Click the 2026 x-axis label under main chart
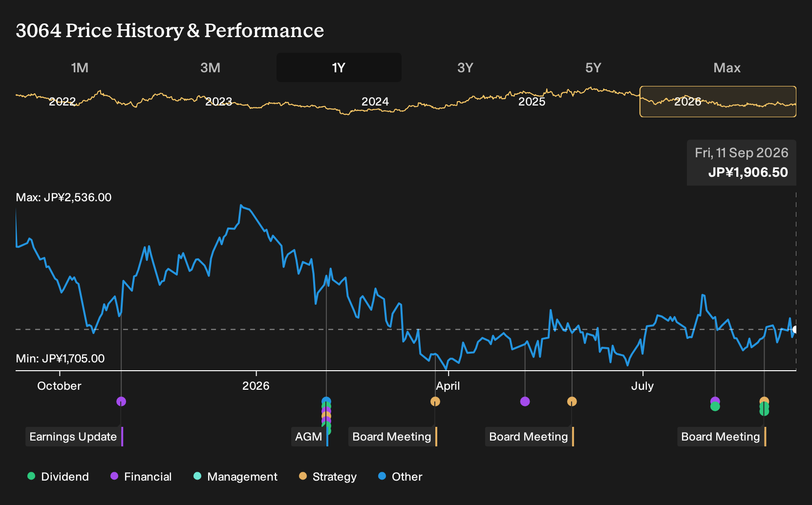Screen dimensions: 812x505 (x=256, y=386)
